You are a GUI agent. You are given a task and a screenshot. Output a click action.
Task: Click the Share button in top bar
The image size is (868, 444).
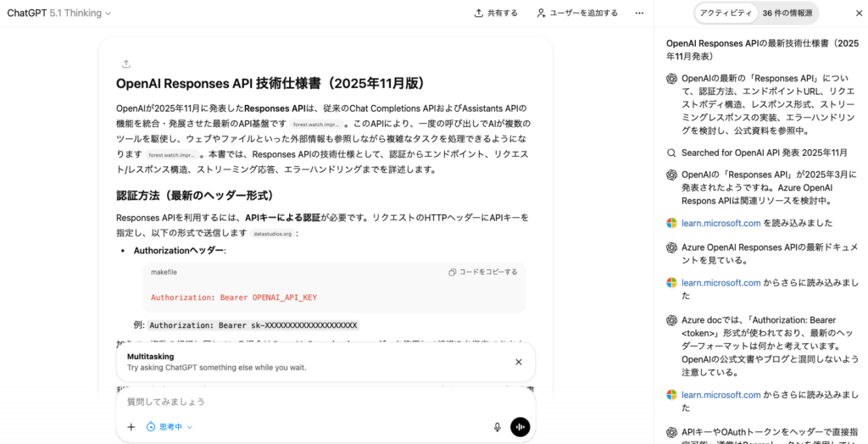(x=496, y=13)
